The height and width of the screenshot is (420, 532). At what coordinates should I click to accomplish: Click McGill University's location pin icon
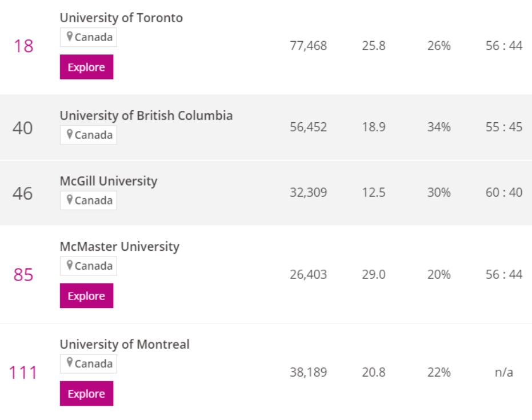[70, 200]
